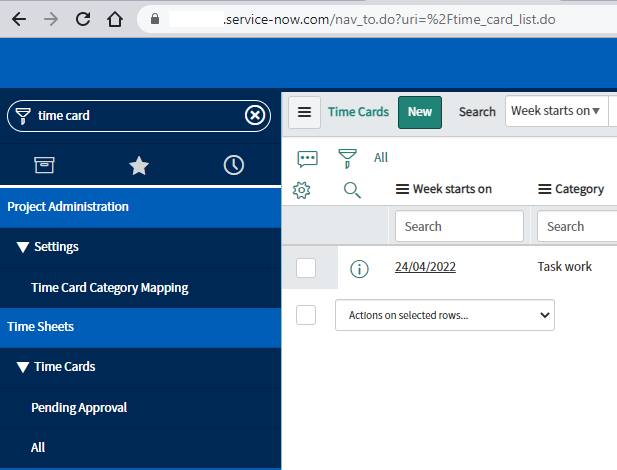
Task: Click the Time Cards list title
Action: [358, 112]
